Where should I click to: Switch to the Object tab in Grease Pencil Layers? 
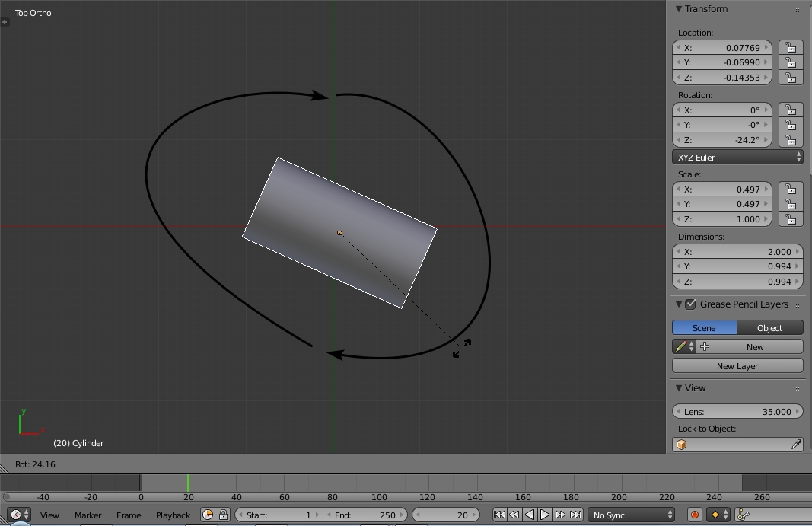pyautogui.click(x=770, y=327)
